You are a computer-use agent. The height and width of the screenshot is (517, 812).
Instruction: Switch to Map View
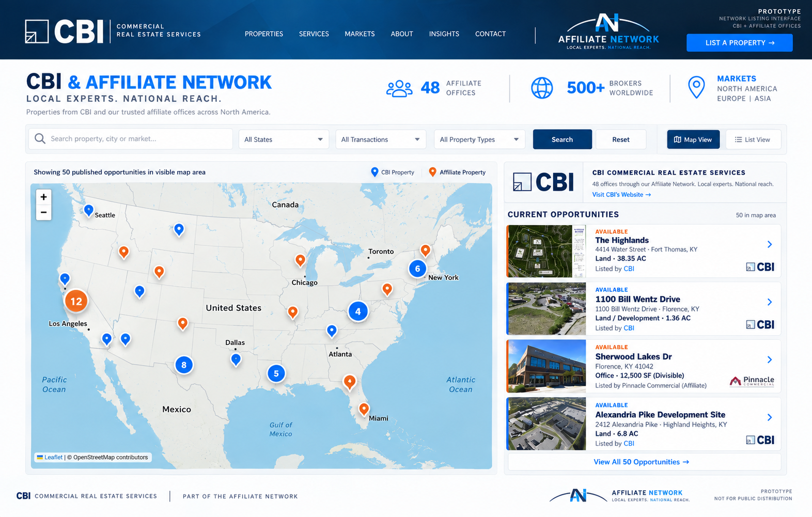point(693,139)
